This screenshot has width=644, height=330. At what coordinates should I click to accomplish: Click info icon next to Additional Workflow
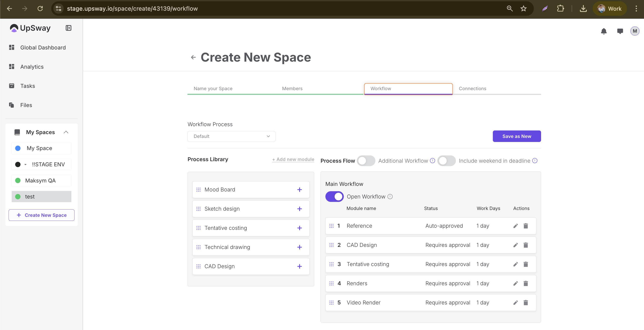pos(432,161)
